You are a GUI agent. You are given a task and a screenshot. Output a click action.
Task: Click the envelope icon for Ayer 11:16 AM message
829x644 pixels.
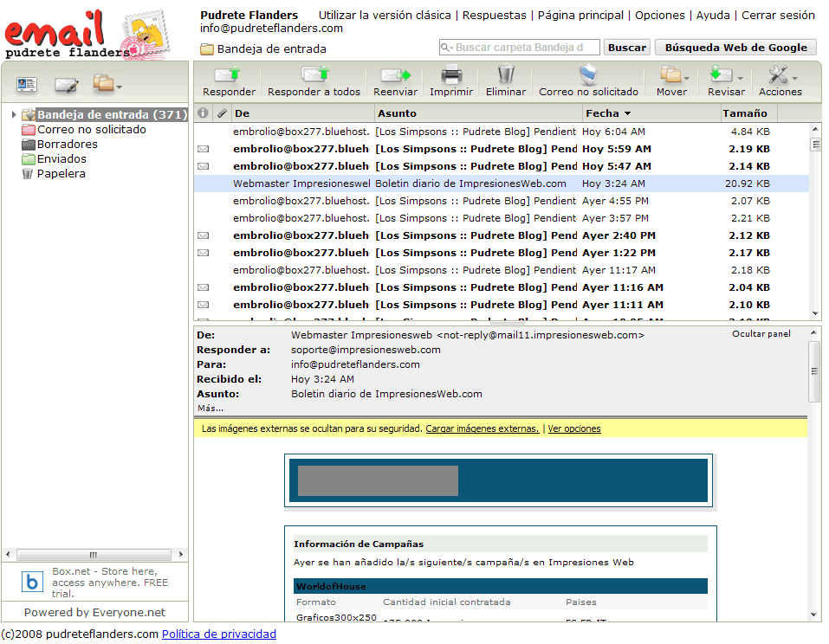point(203,287)
